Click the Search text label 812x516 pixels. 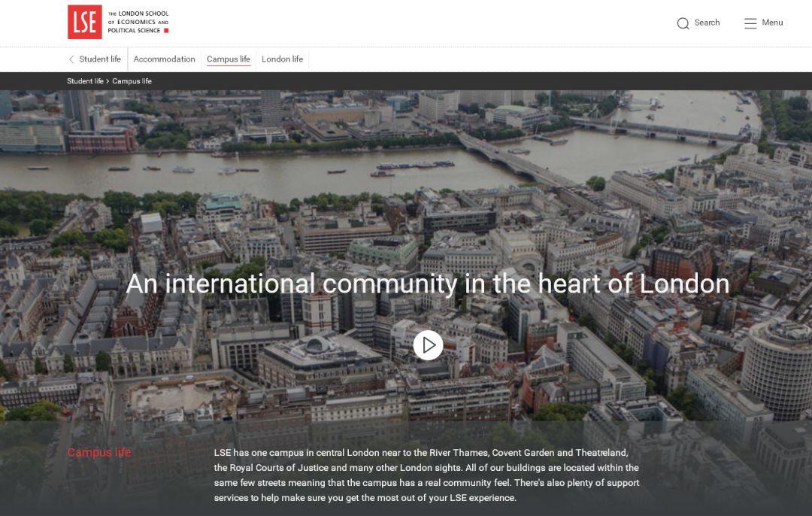707,23
